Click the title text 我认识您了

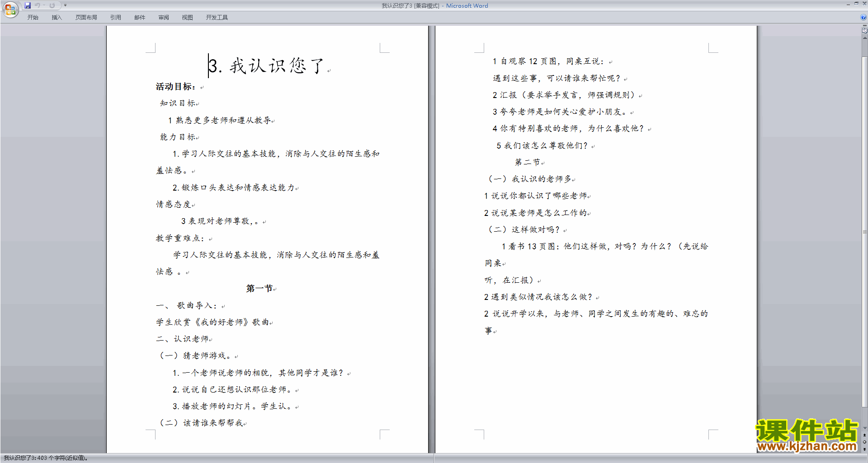tap(277, 66)
